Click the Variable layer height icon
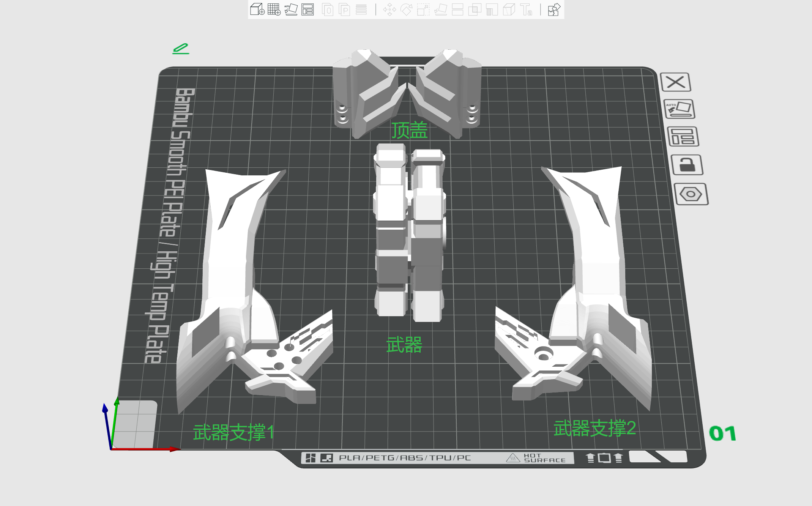This screenshot has width=812, height=506. tap(361, 9)
